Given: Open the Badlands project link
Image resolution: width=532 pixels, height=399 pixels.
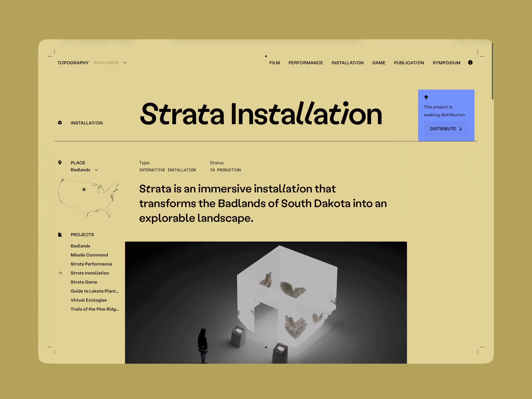Looking at the screenshot, I should click(x=80, y=246).
